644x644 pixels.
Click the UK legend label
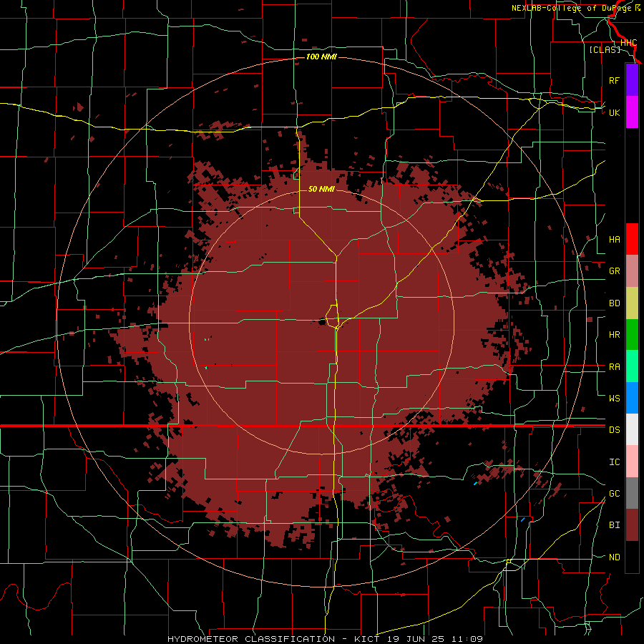click(614, 112)
